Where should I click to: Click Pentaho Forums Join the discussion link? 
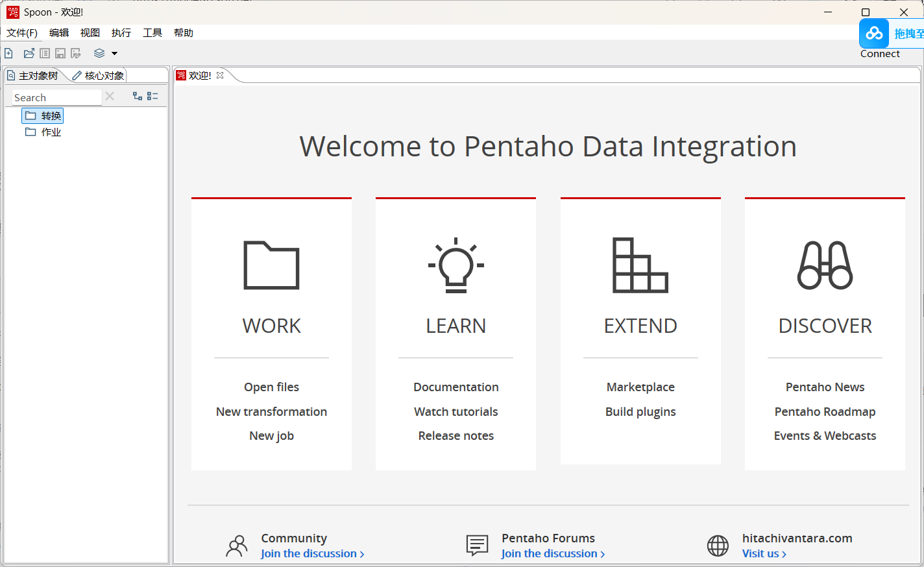[553, 553]
